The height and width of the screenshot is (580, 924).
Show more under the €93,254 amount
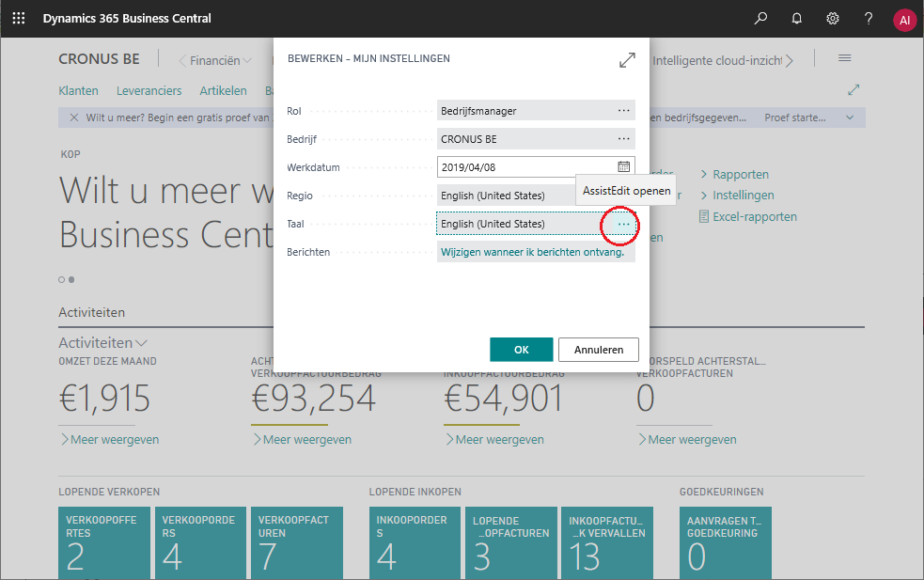tap(303, 439)
